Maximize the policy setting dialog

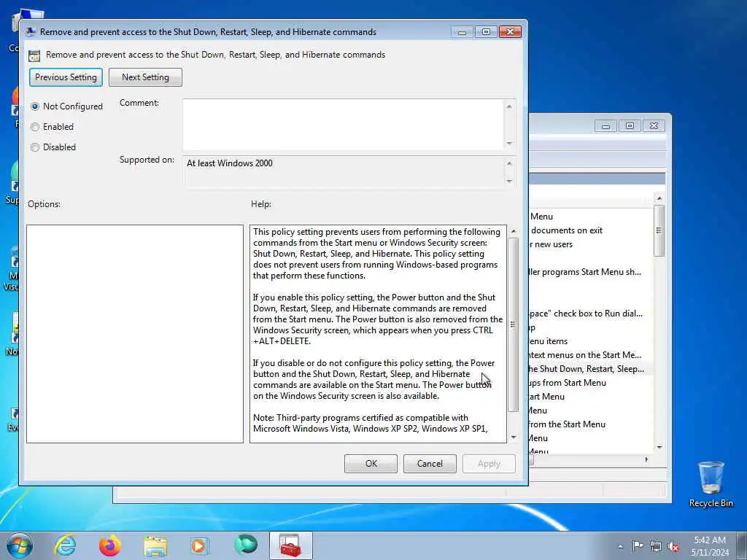click(485, 32)
